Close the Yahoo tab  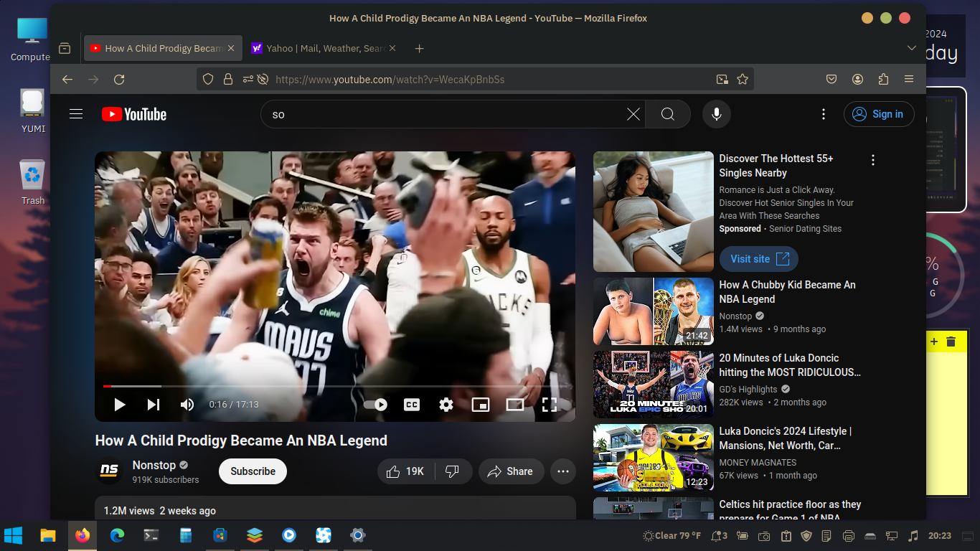pos(391,48)
